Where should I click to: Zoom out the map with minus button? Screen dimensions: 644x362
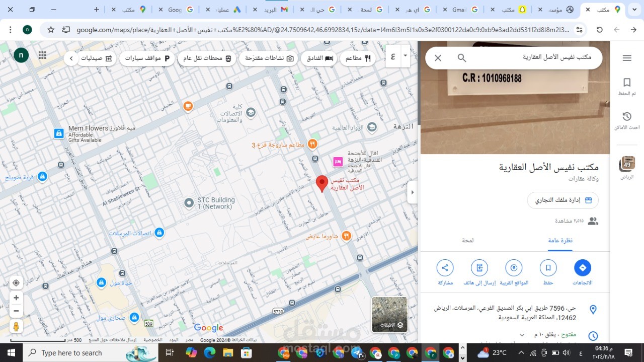(x=16, y=311)
